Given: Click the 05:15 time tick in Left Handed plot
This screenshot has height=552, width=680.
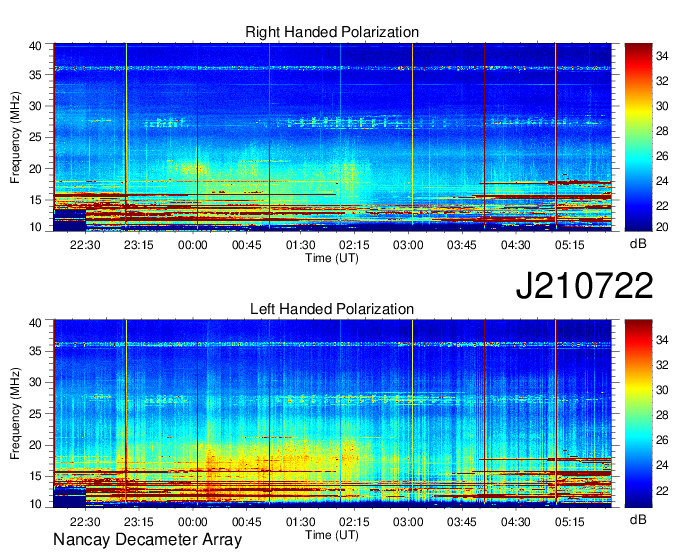Looking at the screenshot, I should point(569,522).
